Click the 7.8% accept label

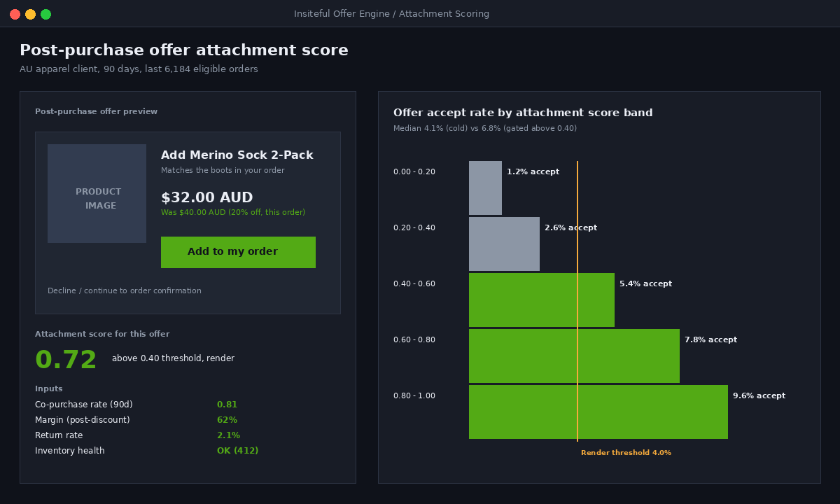coord(710,339)
